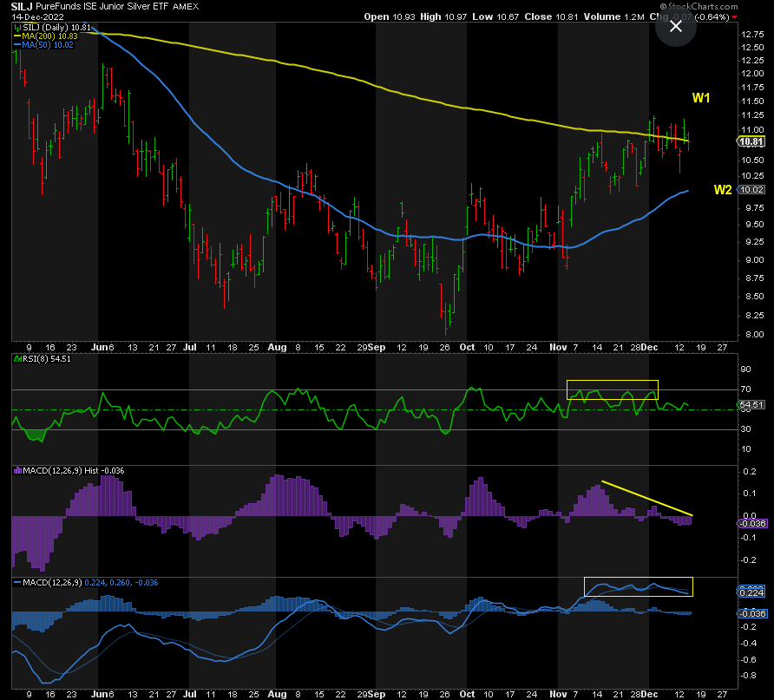Close the chart image with the X button
The image size is (774, 700).
tap(675, 26)
